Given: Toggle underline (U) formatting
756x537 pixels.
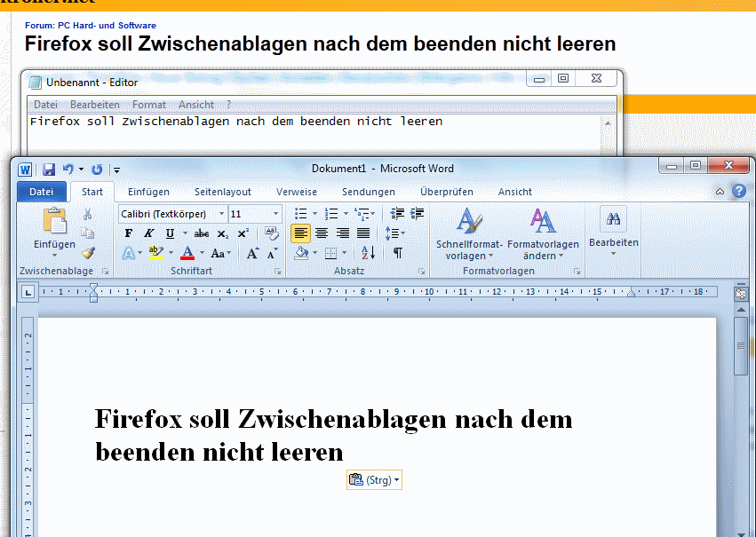Looking at the screenshot, I should [x=170, y=233].
